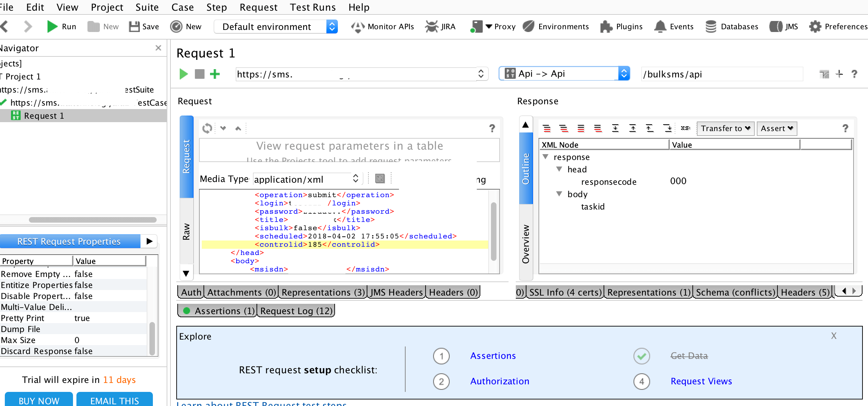Open the Assert dropdown in Response panel
The image size is (868, 406).
tap(776, 128)
